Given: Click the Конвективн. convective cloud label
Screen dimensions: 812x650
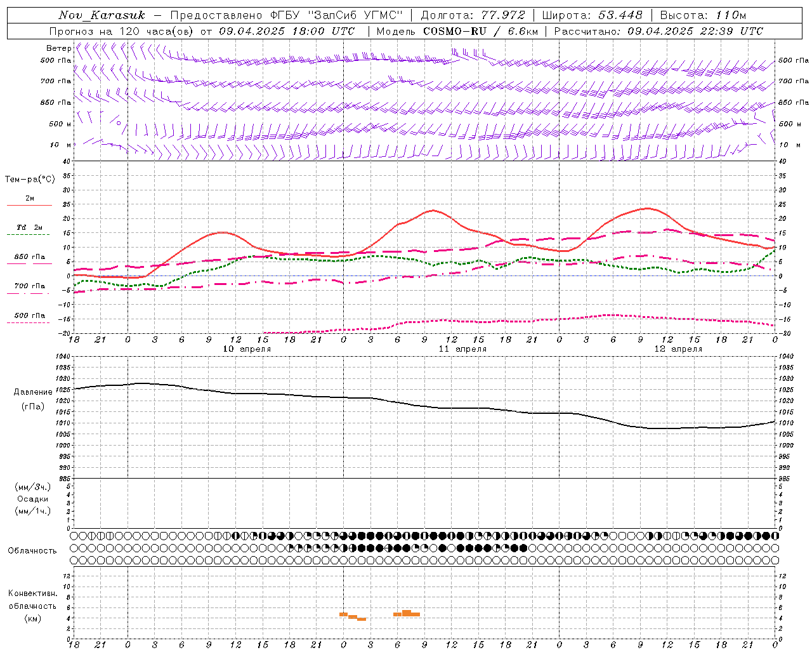Looking at the screenshot, I should [x=32, y=594].
